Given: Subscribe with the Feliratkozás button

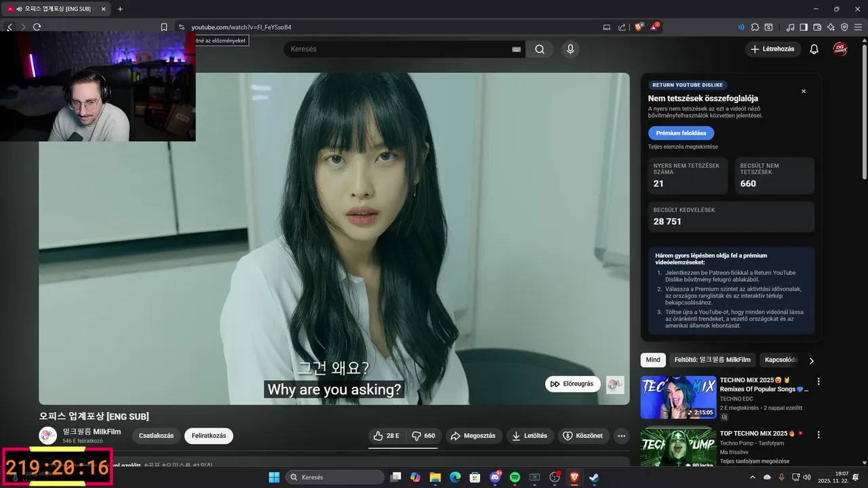Looking at the screenshot, I should (x=209, y=436).
